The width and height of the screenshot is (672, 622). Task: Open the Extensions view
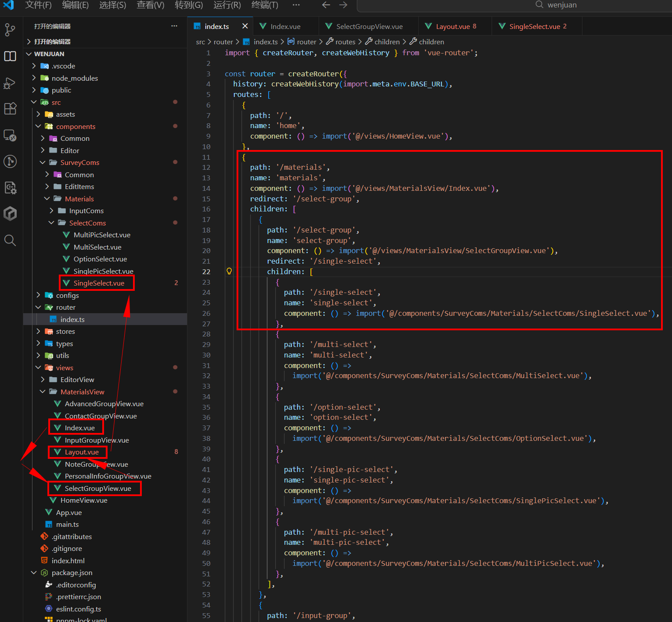[x=10, y=108]
